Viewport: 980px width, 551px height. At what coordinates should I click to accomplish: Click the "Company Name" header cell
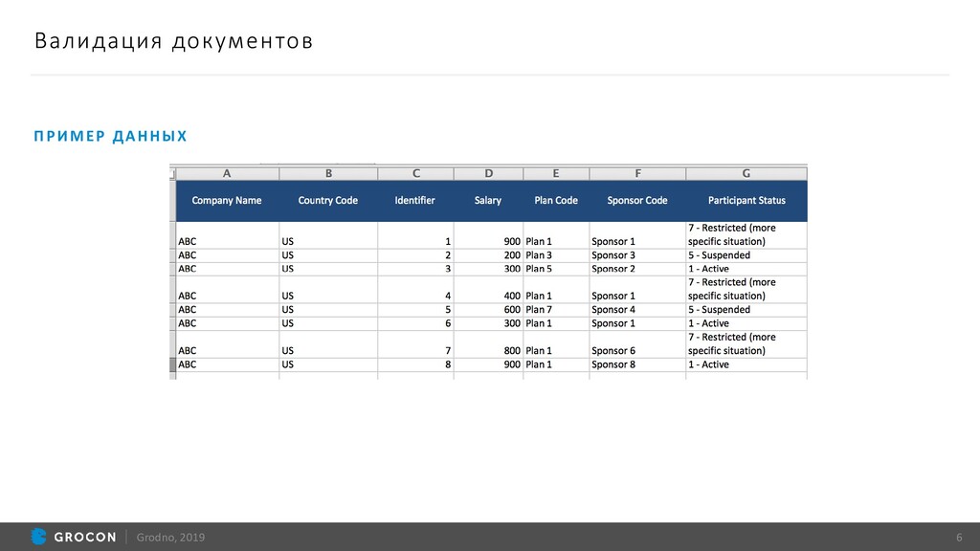click(x=227, y=201)
